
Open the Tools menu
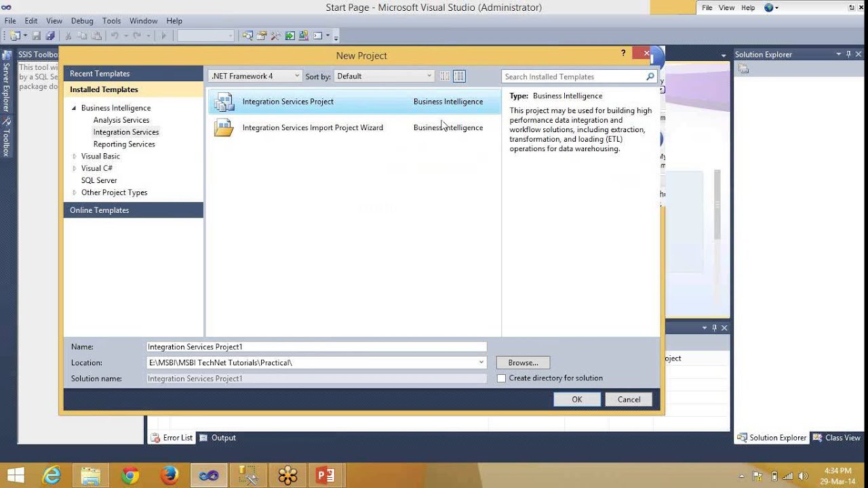pyautogui.click(x=111, y=21)
